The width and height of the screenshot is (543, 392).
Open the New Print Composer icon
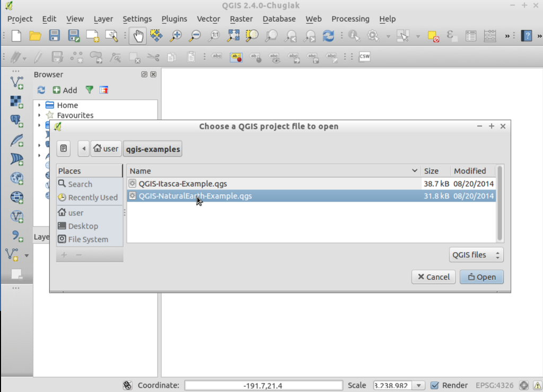click(x=92, y=36)
